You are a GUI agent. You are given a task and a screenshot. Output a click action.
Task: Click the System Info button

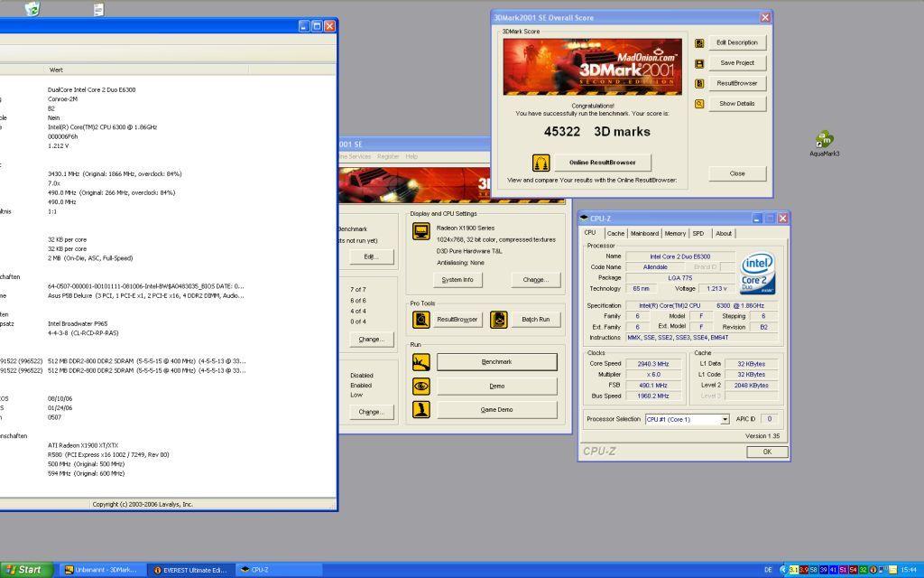click(x=457, y=280)
